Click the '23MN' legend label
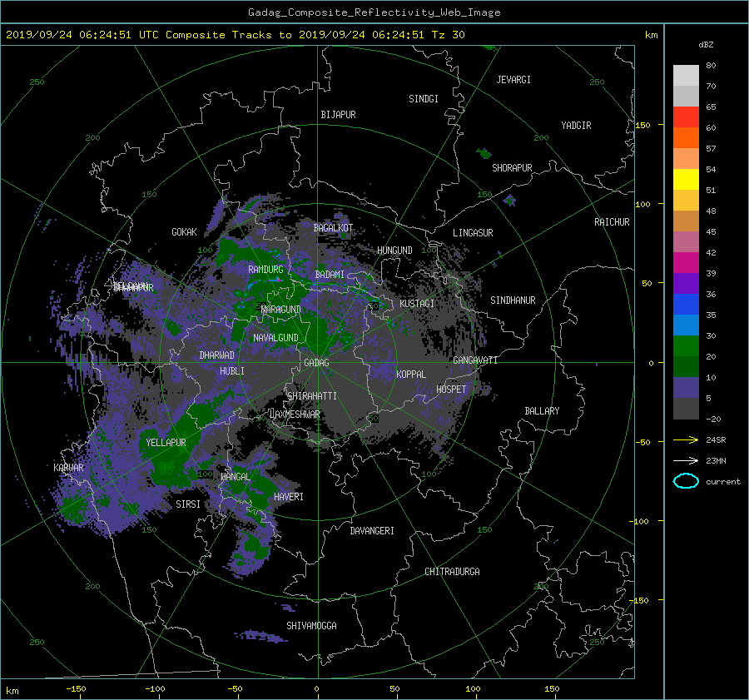This screenshot has width=749, height=700. (x=716, y=461)
